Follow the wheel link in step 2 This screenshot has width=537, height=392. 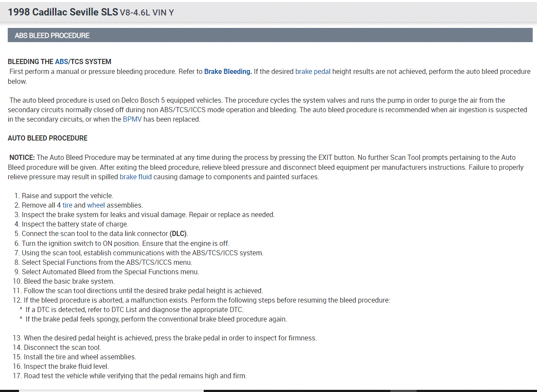tap(96, 205)
